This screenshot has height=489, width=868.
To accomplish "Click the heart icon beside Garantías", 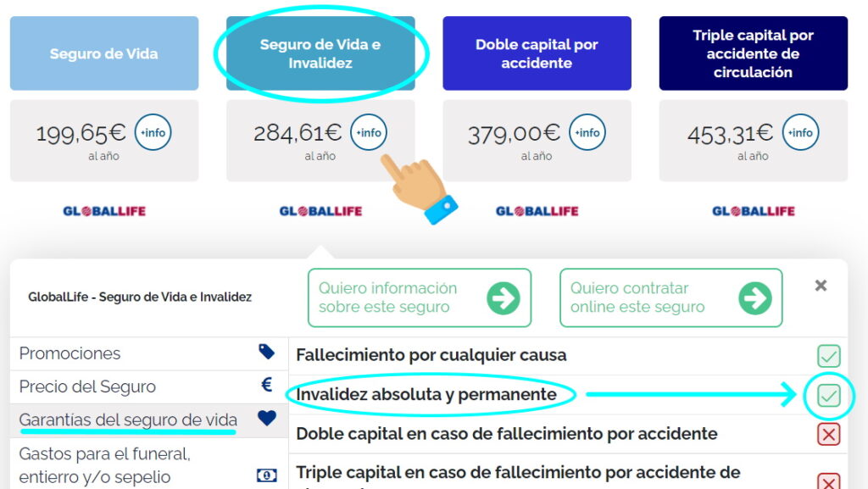I will [266, 418].
